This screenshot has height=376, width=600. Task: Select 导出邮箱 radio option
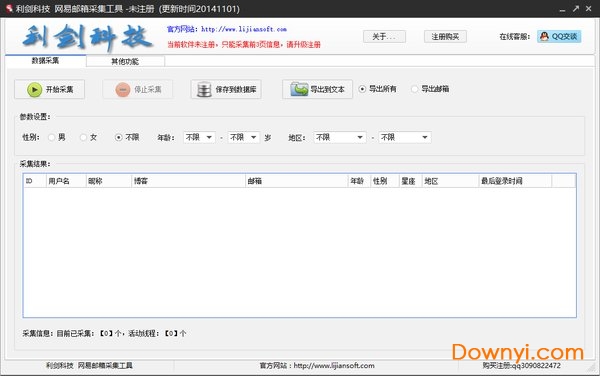(414, 89)
